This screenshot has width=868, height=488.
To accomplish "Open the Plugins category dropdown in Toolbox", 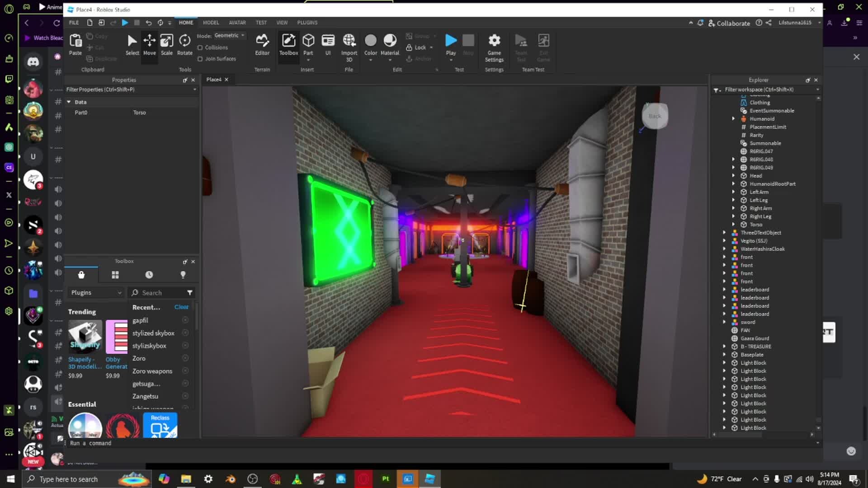I will [96, 293].
